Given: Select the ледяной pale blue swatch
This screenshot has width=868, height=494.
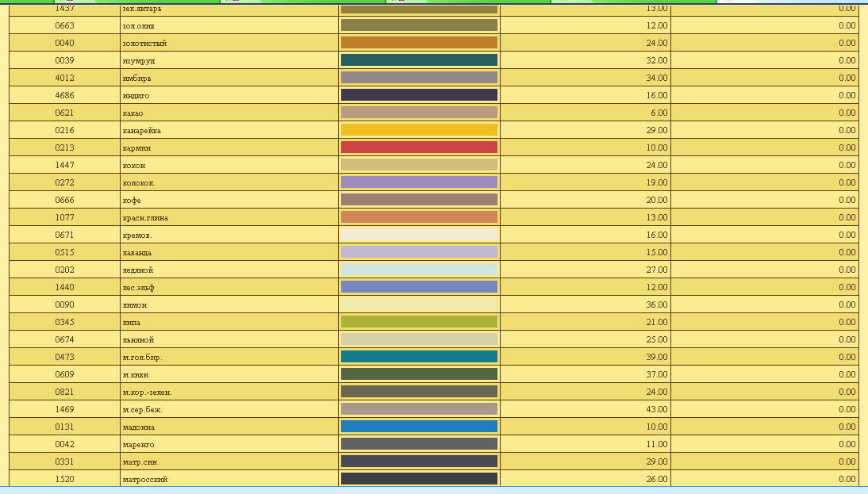Looking at the screenshot, I should click(419, 270).
